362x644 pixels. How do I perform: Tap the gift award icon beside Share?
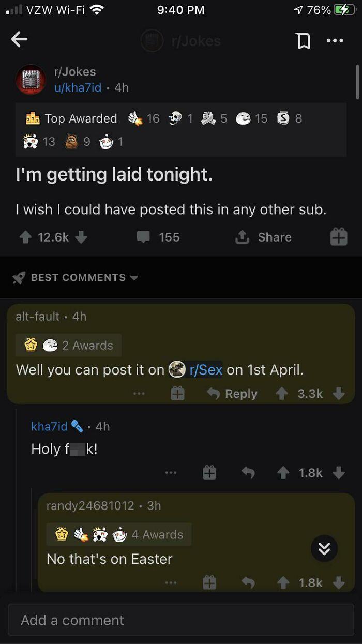[x=338, y=237]
